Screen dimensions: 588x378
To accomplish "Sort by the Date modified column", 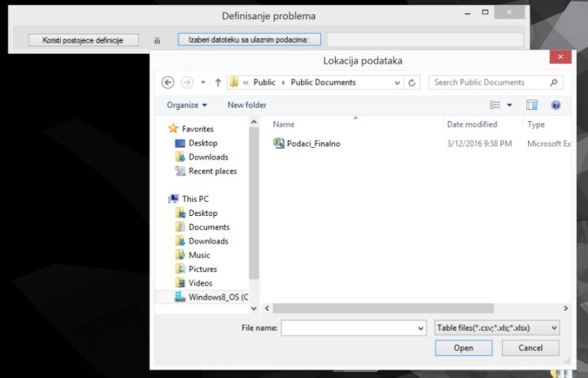I will pyautogui.click(x=472, y=124).
